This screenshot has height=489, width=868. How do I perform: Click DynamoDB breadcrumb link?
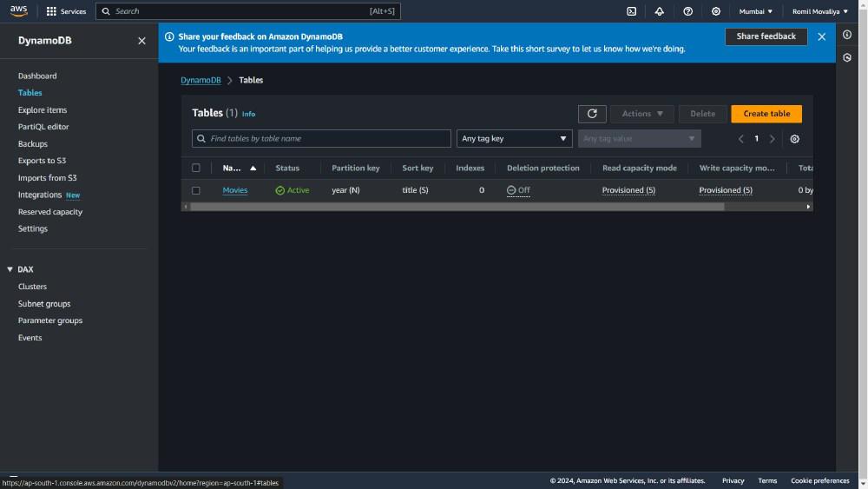(x=201, y=80)
